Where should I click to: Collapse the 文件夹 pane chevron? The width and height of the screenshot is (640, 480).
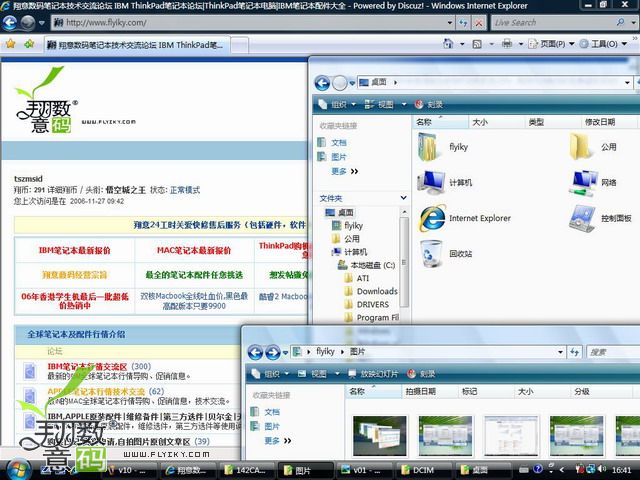tap(403, 198)
